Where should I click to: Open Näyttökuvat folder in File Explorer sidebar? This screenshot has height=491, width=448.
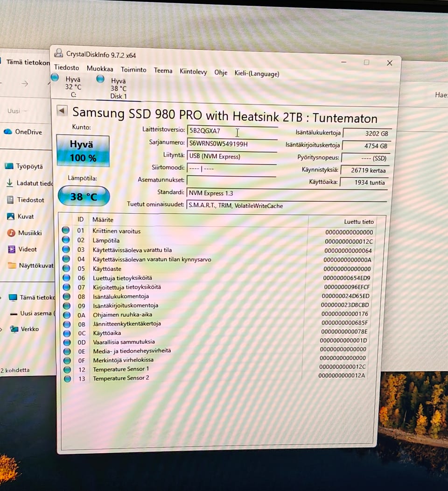[x=30, y=265]
